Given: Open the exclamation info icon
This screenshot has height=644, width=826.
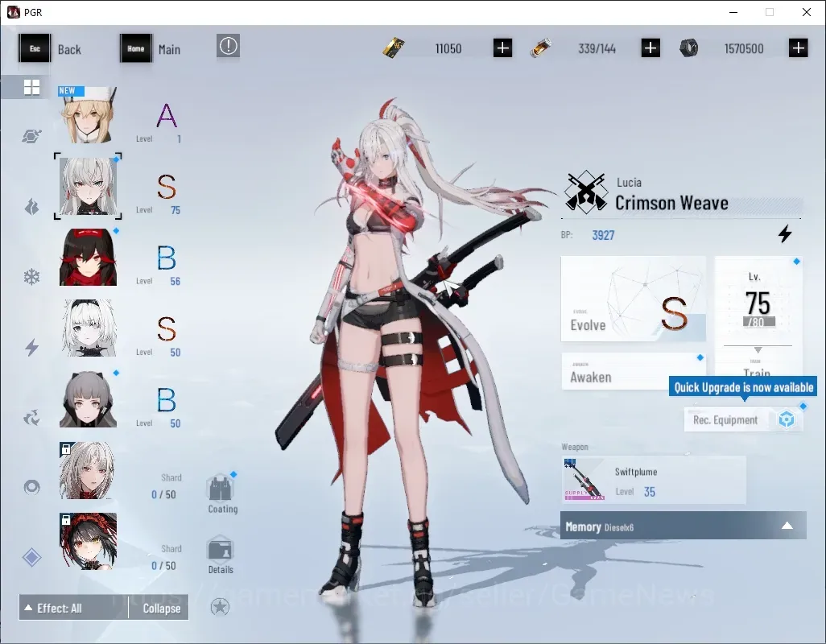Looking at the screenshot, I should [x=228, y=47].
